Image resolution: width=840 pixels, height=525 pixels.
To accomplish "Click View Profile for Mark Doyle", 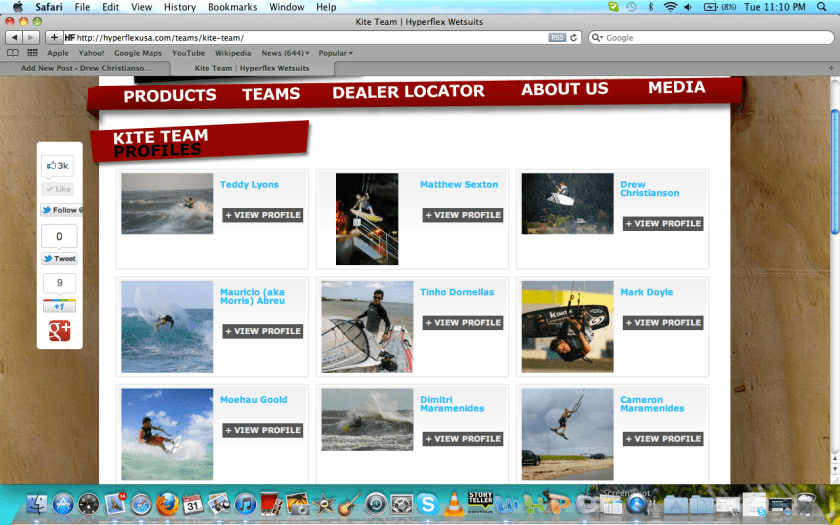I will [x=663, y=323].
